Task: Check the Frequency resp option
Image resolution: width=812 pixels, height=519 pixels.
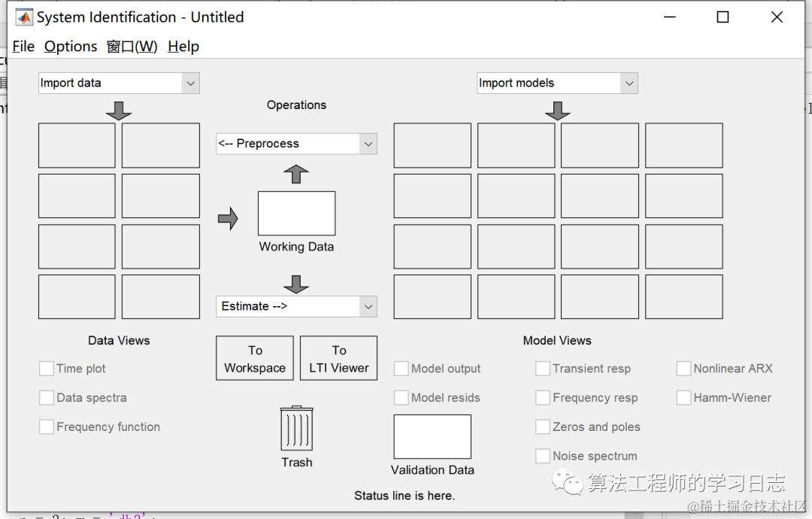Action: tap(543, 398)
